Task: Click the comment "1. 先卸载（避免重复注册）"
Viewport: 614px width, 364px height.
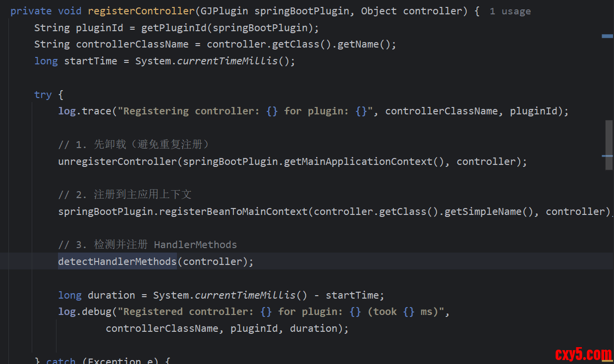Action: tap(133, 145)
